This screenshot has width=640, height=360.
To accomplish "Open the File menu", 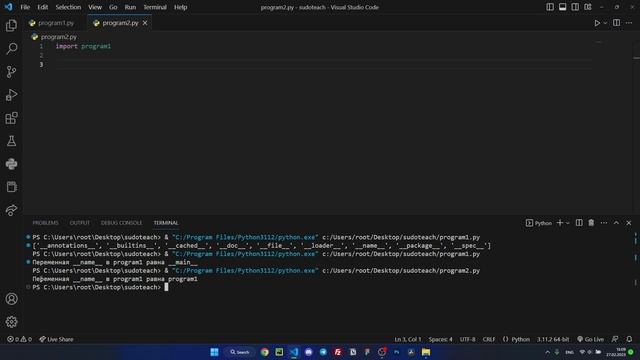I will coord(25,7).
